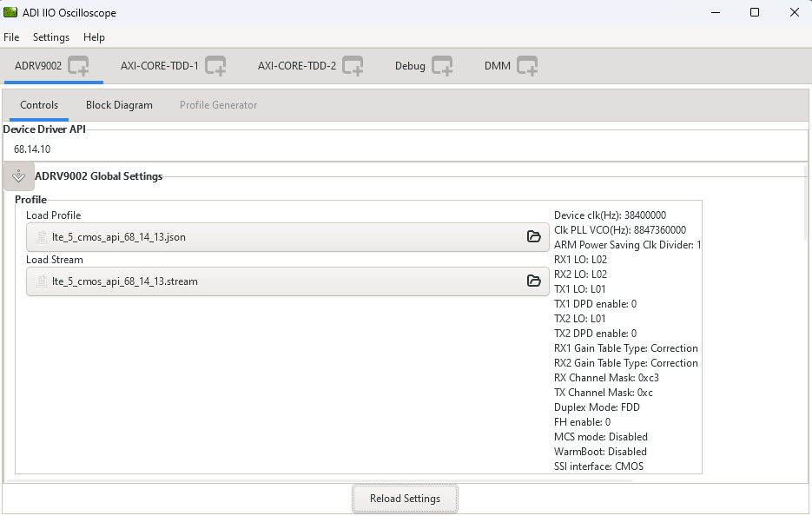This screenshot has width=812, height=516.
Task: Click the lte_5_cmos_api_68_14_13.stream file chooser
Action: point(287,281)
